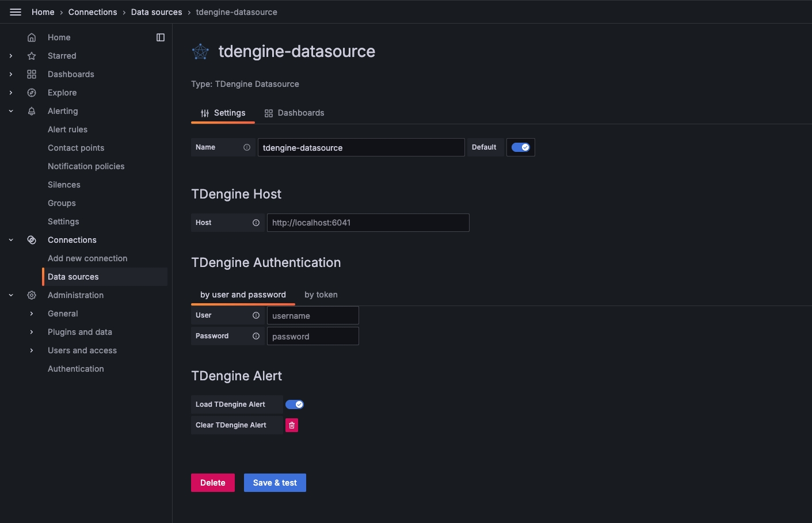Click the Home label in sidebar
The height and width of the screenshot is (523, 812).
click(x=59, y=37)
